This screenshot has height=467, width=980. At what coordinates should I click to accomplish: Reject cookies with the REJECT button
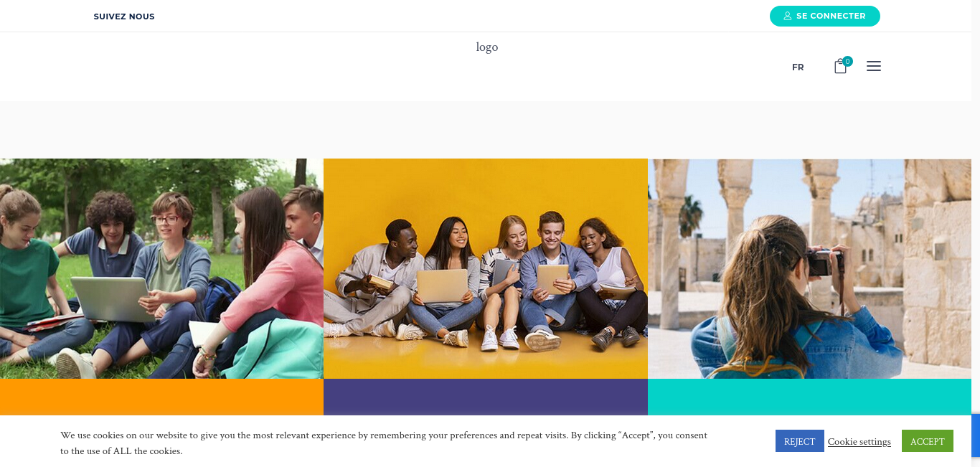(x=800, y=441)
